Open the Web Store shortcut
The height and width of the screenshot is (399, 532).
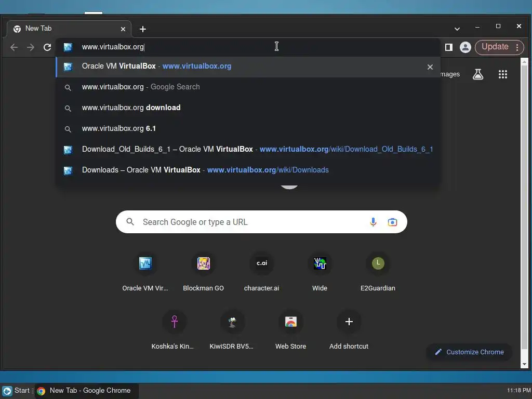pos(291,331)
